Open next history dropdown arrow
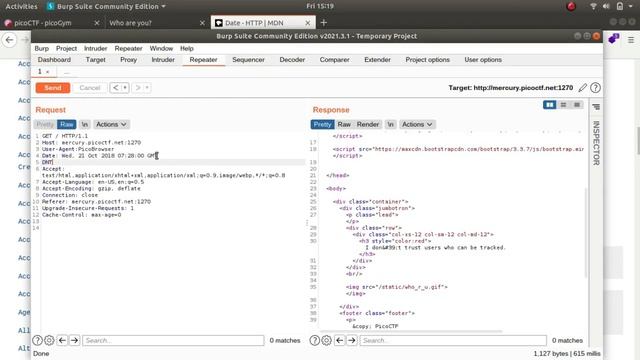Screen dimensions: 640x360 (x=147, y=88)
